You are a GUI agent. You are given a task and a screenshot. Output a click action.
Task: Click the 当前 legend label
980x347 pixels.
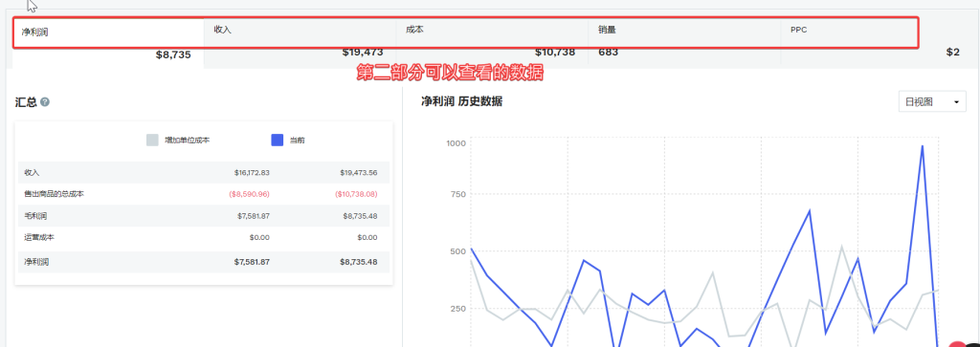click(297, 141)
